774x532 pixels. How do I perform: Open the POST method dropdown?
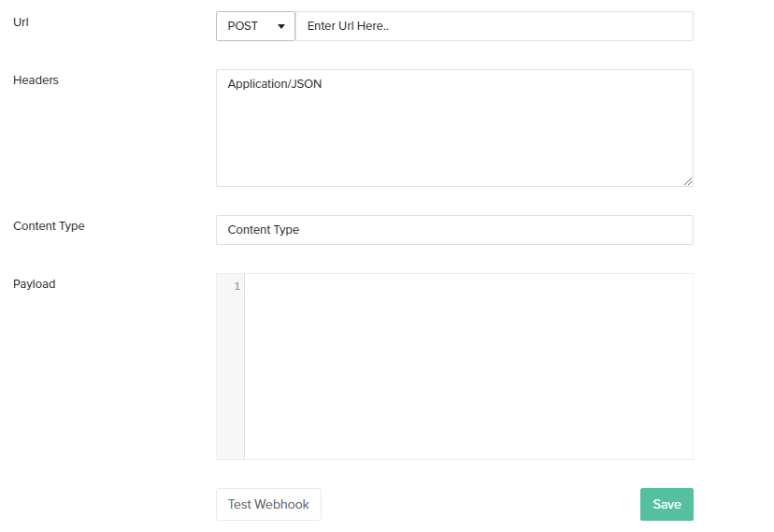coord(255,26)
